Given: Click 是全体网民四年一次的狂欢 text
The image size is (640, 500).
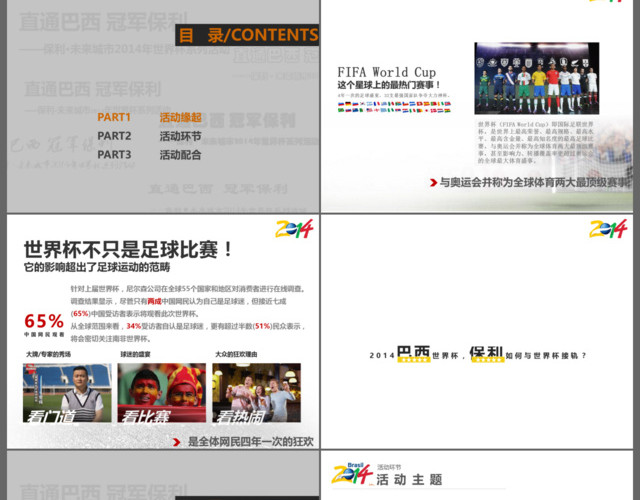Looking at the screenshot, I should pyautogui.click(x=251, y=442).
